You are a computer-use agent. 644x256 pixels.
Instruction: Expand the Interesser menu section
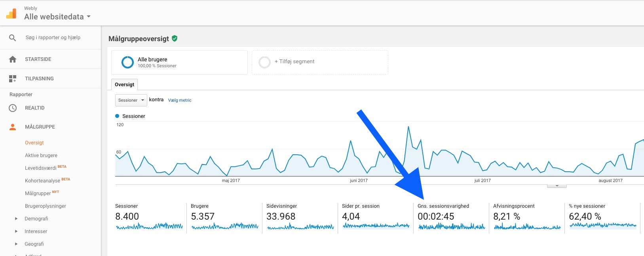pos(16,231)
